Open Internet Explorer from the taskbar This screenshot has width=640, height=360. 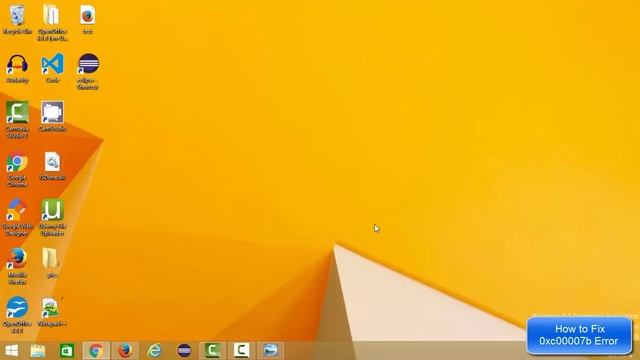pyautogui.click(x=154, y=351)
